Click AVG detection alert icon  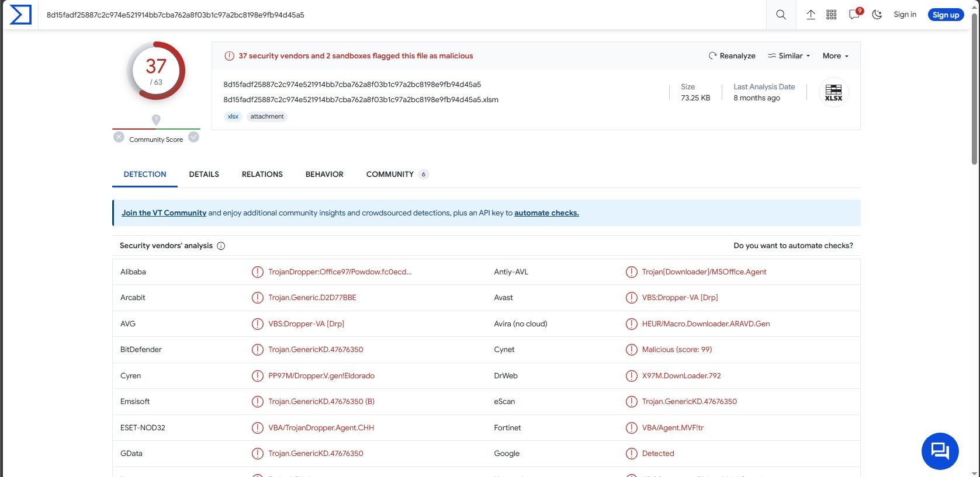pos(258,324)
